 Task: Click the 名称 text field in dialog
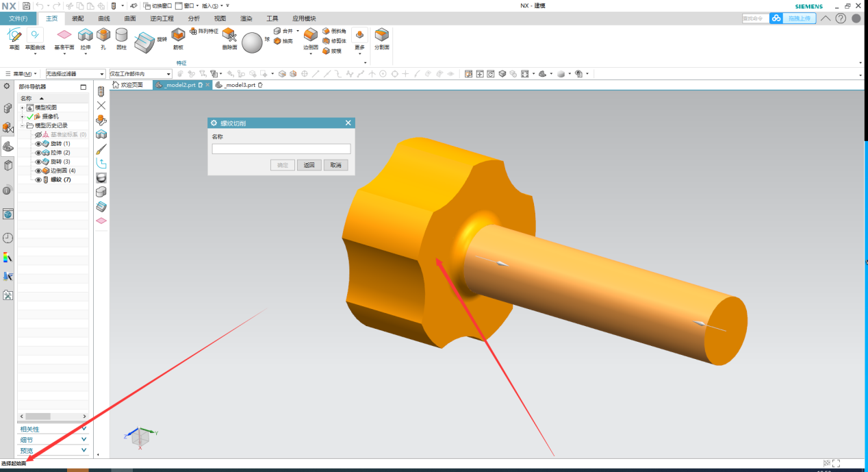[x=281, y=149]
